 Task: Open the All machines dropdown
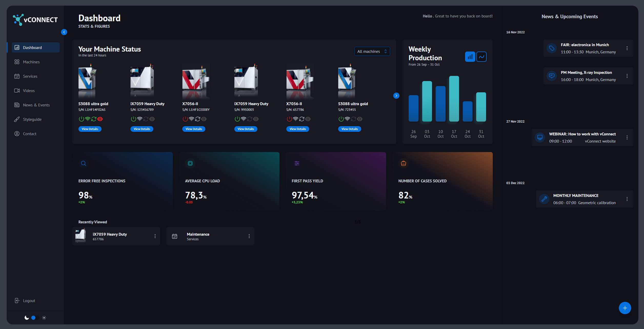coord(372,51)
